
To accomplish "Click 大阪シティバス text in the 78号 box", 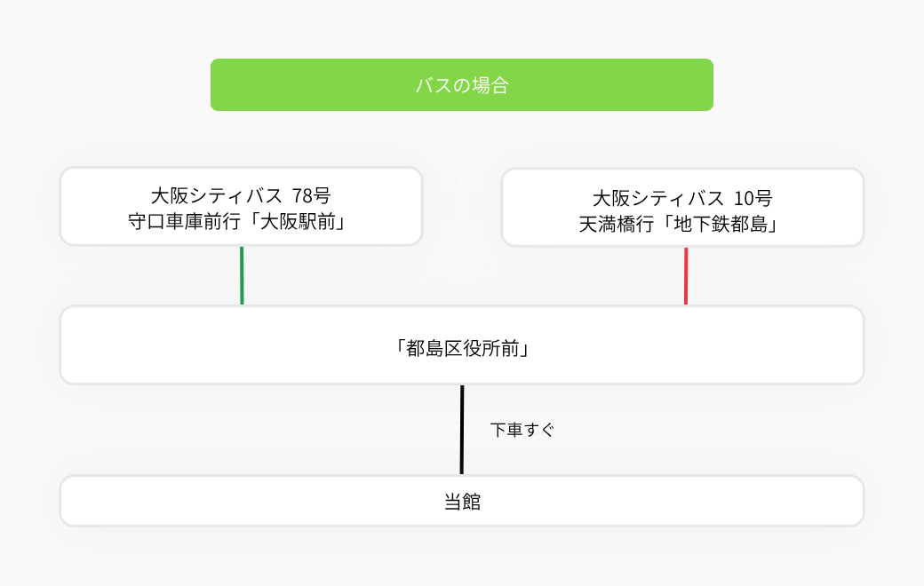I will tap(216, 195).
